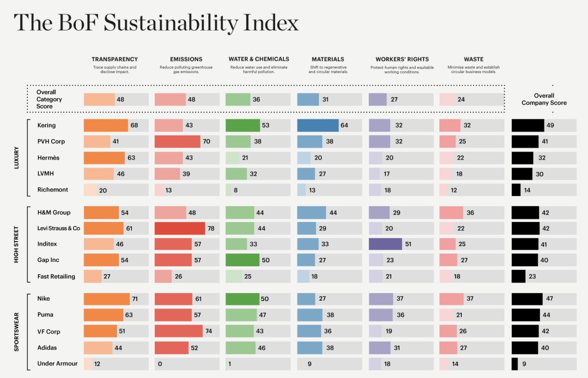Click Kering's Materials bar showing 64
This screenshot has height=378, width=588.
pyautogui.click(x=318, y=125)
